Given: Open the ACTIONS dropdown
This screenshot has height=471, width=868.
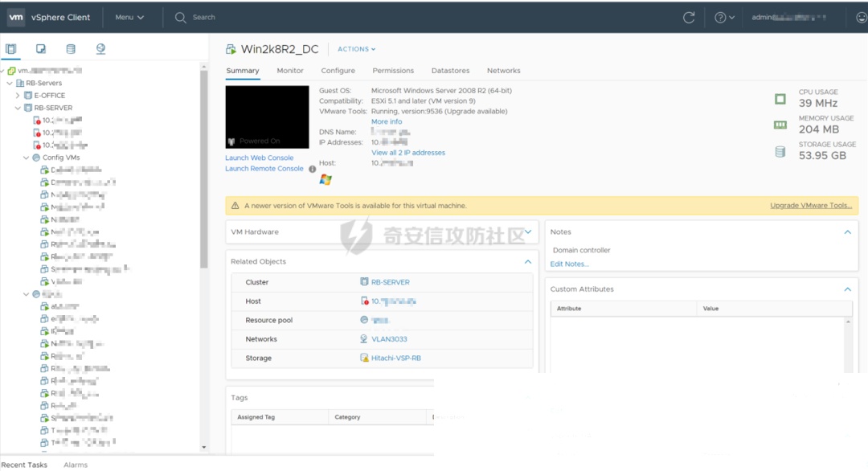Looking at the screenshot, I should 357,49.
